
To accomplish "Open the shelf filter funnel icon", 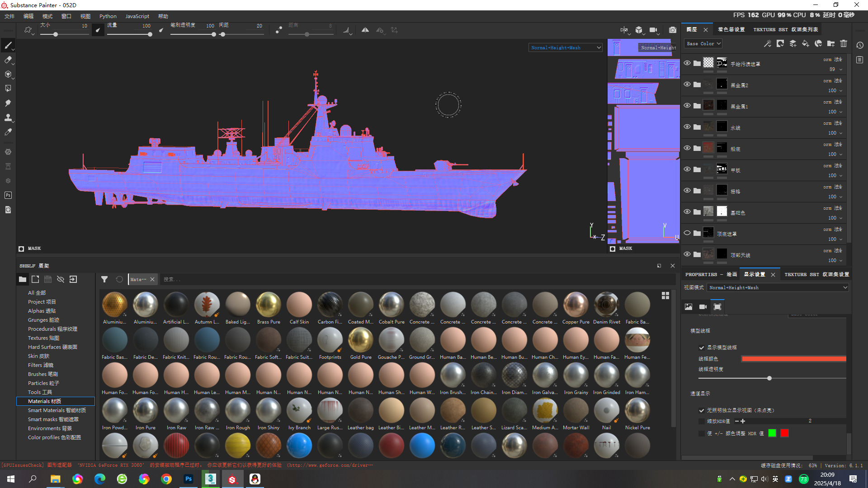I will coord(104,280).
